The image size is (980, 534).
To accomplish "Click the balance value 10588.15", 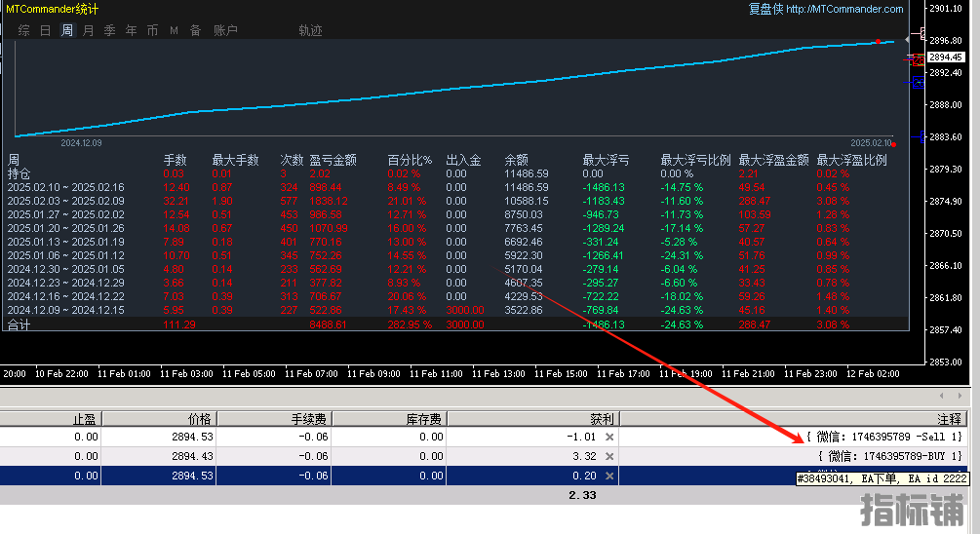I will coord(527,201).
